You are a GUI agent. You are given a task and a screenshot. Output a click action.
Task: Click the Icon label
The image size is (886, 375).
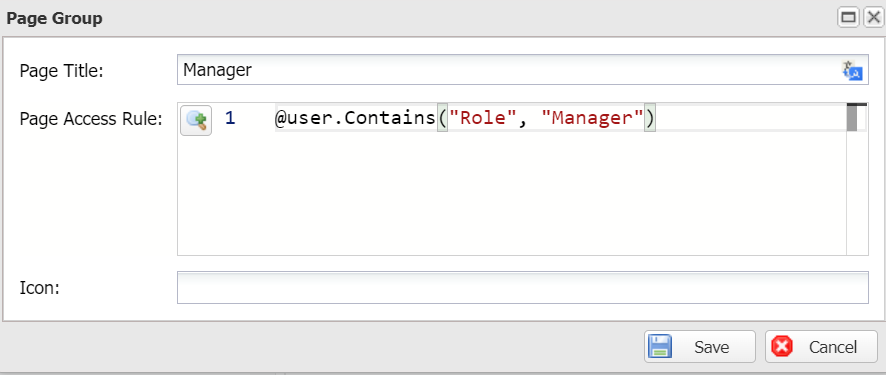(40, 288)
